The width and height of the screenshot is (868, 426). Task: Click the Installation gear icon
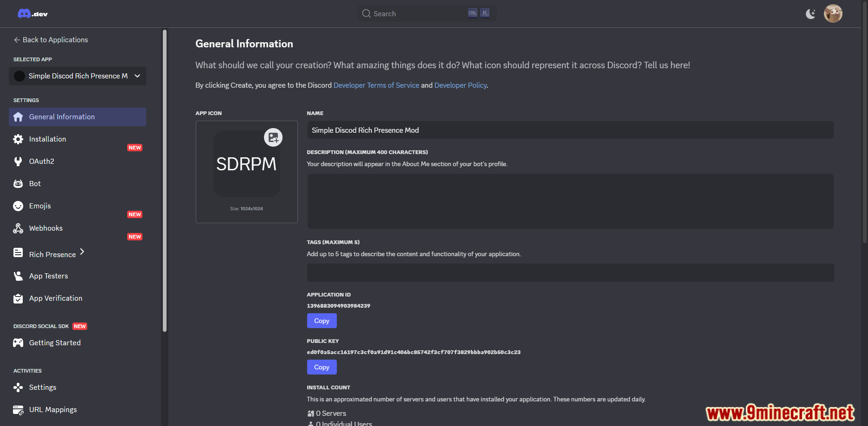pos(18,139)
